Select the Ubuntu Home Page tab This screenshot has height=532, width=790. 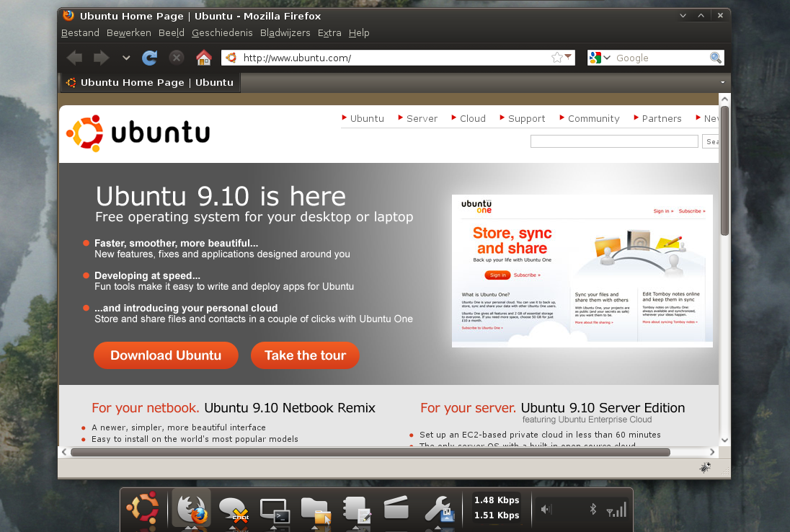click(151, 83)
